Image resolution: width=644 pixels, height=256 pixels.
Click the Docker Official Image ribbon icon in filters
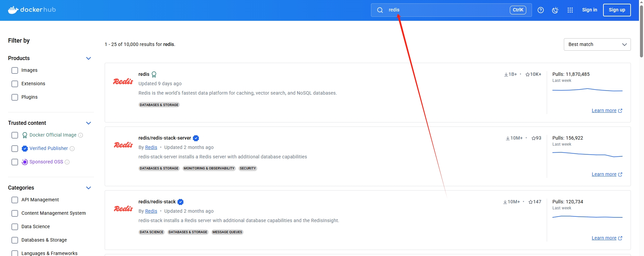[x=25, y=135]
